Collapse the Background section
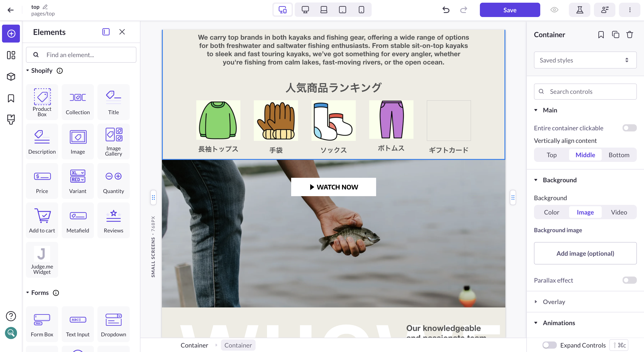Image resolution: width=644 pixels, height=352 pixels. [536, 180]
